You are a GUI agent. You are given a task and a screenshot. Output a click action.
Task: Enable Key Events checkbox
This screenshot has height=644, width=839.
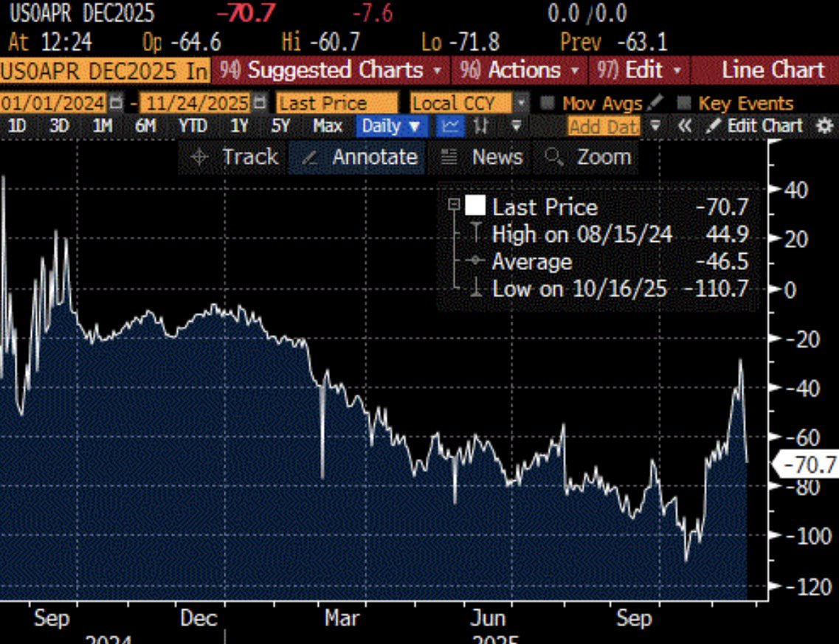[683, 103]
